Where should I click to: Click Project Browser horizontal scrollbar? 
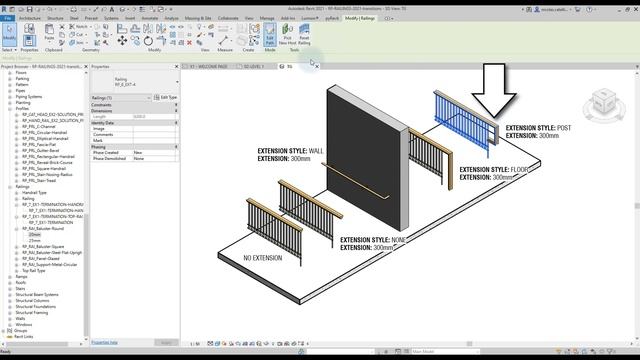[37, 344]
